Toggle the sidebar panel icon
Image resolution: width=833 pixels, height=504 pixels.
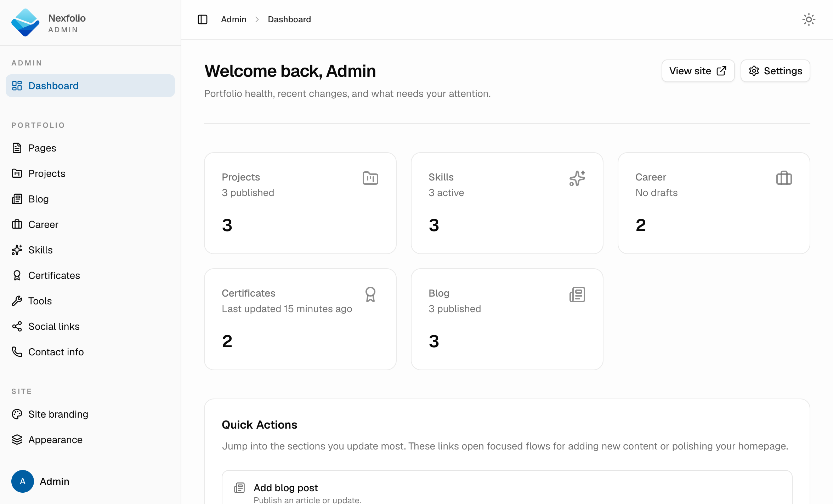coord(203,19)
